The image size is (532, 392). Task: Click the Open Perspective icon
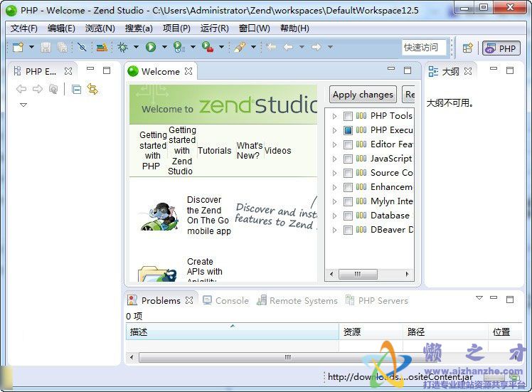point(467,48)
